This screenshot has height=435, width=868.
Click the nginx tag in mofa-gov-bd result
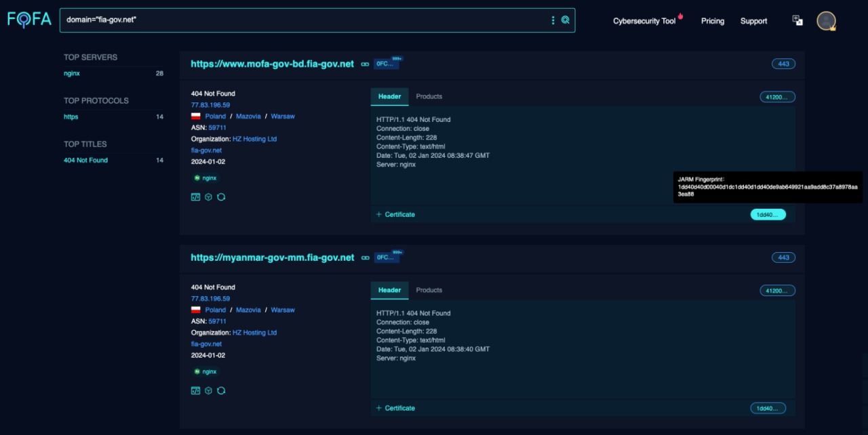[205, 178]
